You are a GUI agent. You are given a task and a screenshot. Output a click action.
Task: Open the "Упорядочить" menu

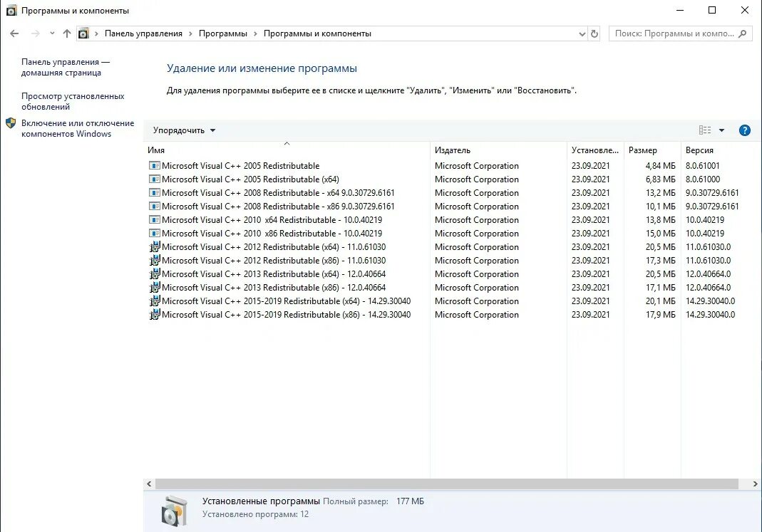pyautogui.click(x=184, y=130)
